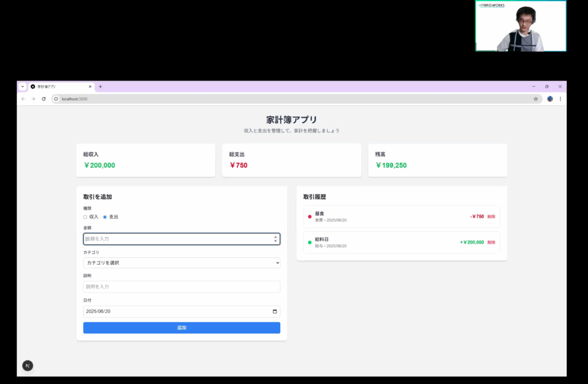Focus the 説明を入力 description field
Viewport: 588px width, 384px height.
[x=181, y=286]
